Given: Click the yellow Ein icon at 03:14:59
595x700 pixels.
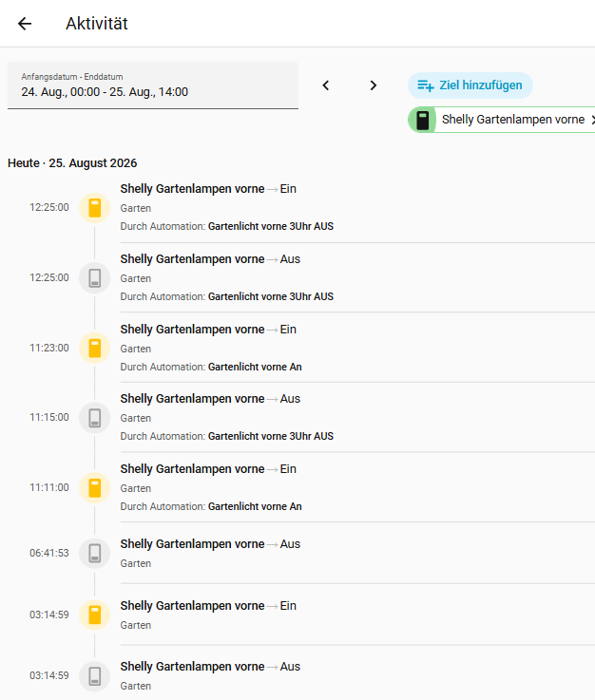Looking at the screenshot, I should [95, 615].
